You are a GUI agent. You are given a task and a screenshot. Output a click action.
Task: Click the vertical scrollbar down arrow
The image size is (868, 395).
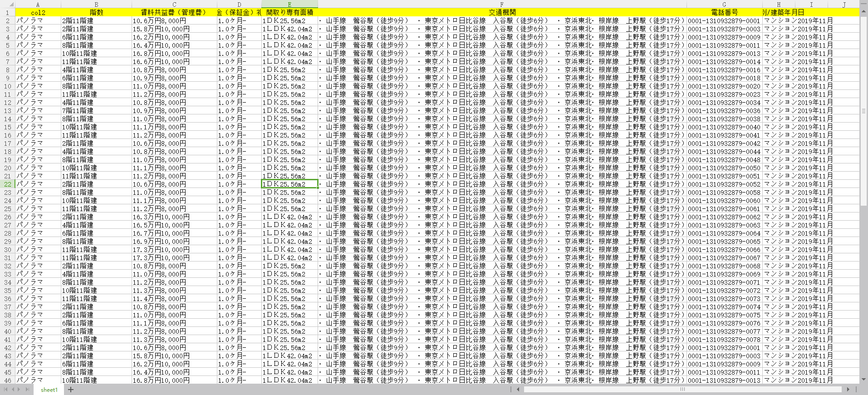(x=863, y=380)
